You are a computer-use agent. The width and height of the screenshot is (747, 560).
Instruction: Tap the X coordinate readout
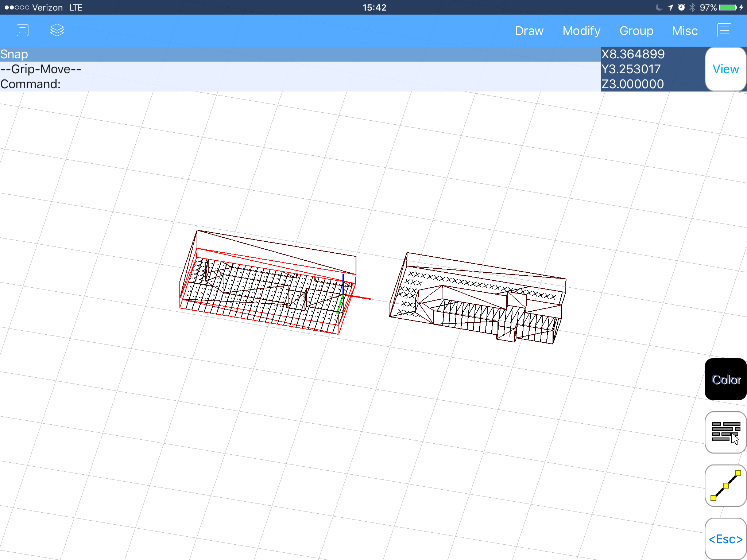tap(633, 54)
